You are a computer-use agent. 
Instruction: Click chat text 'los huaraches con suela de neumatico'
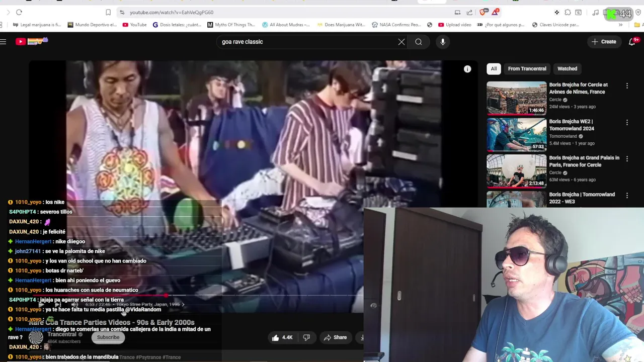click(92, 290)
